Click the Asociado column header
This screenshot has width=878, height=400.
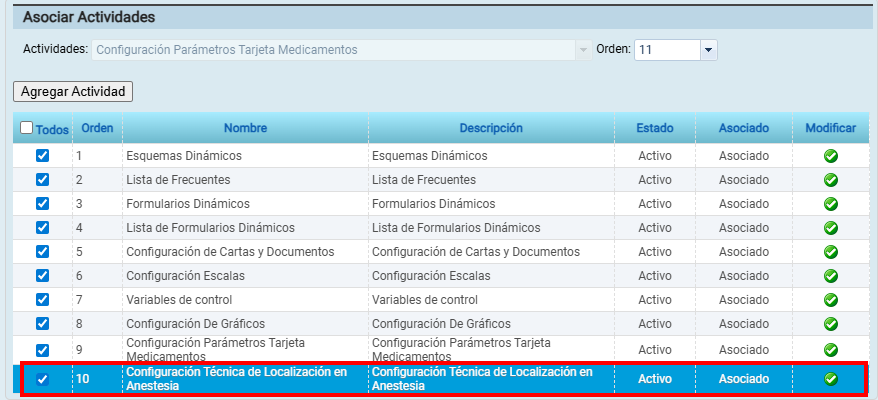[743, 128]
